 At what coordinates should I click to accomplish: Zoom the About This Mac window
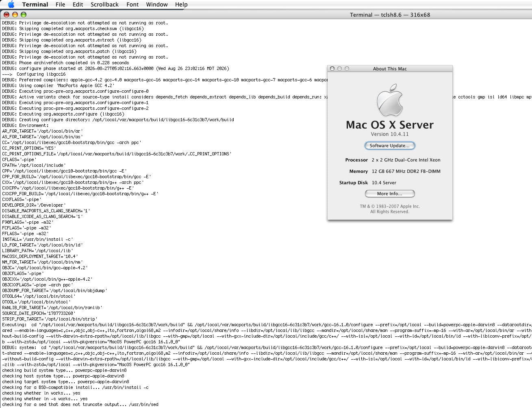pos(347,69)
